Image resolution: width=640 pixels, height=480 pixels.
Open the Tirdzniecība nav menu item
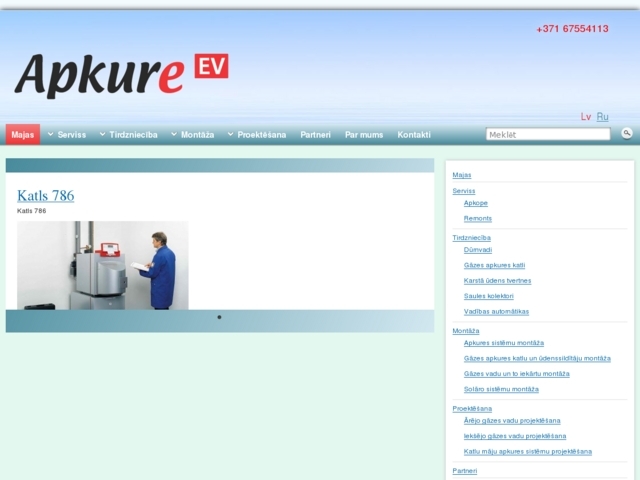[x=133, y=135]
